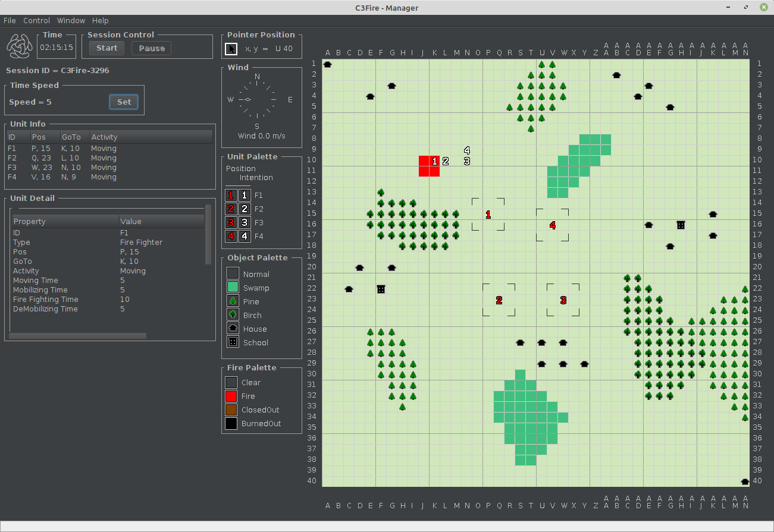
Task: Click the C3Fire logo icon
Action: click(x=20, y=45)
